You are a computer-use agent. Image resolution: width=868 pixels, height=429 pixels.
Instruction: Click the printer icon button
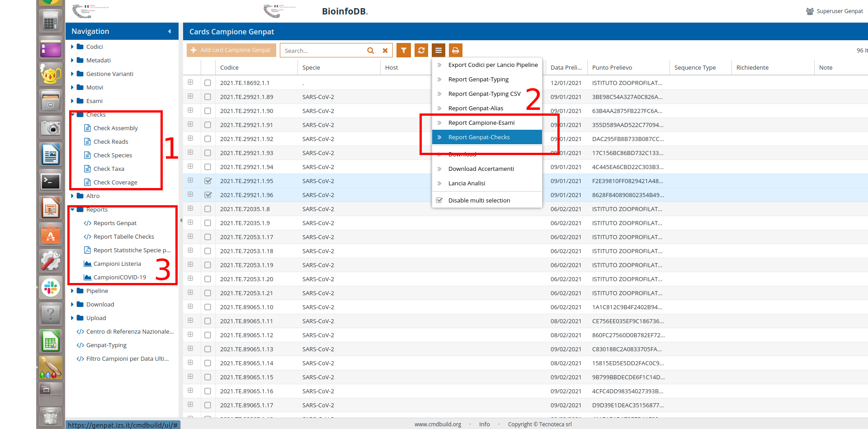pos(455,50)
